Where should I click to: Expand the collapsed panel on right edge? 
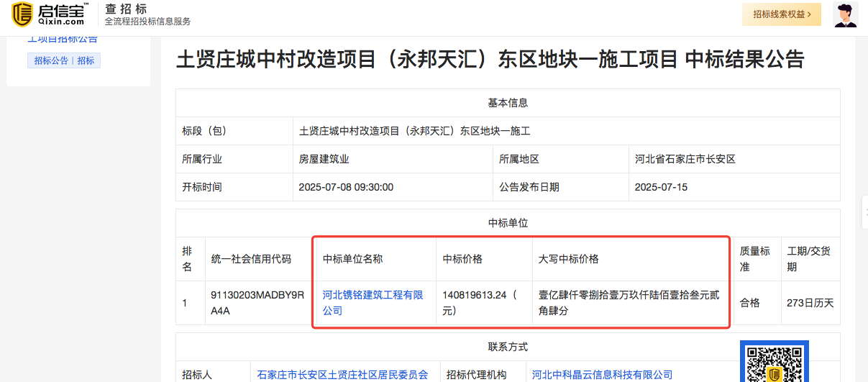864,212
